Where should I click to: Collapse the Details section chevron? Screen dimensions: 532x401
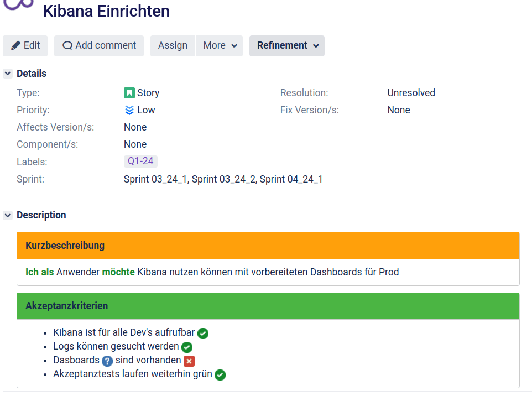pos(8,73)
